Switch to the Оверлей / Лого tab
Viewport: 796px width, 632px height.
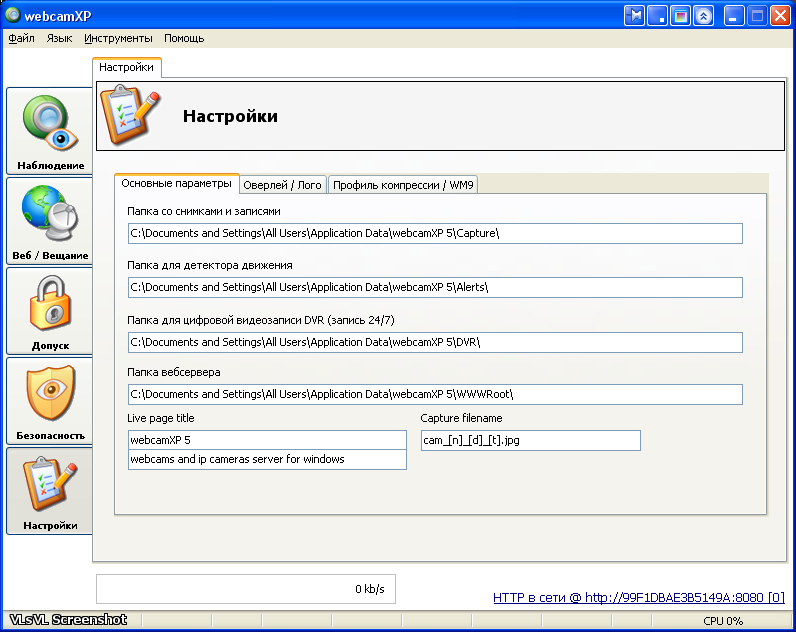(x=282, y=185)
